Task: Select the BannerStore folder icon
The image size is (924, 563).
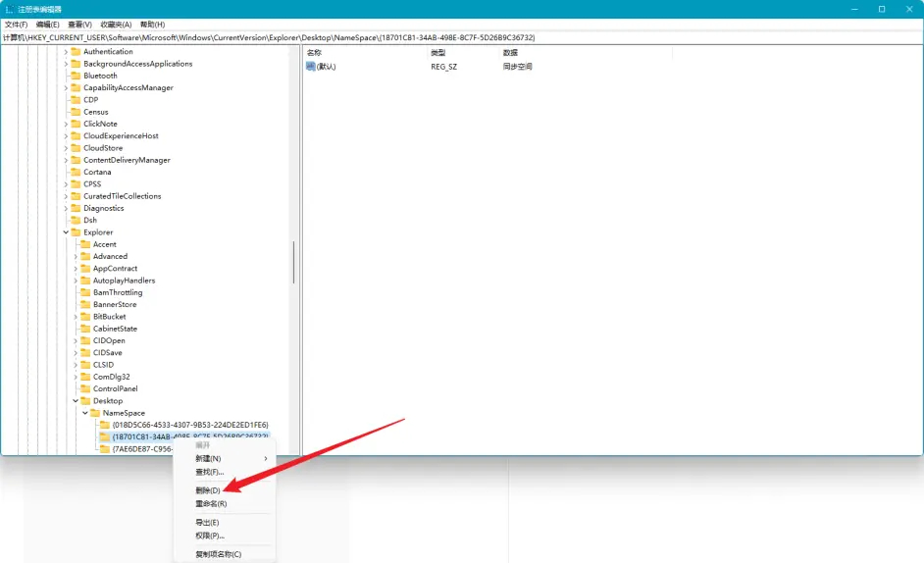Action: [x=85, y=304]
